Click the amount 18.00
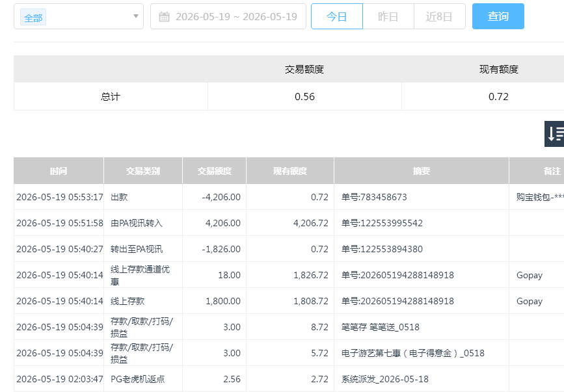564x392 pixels. pos(229,275)
